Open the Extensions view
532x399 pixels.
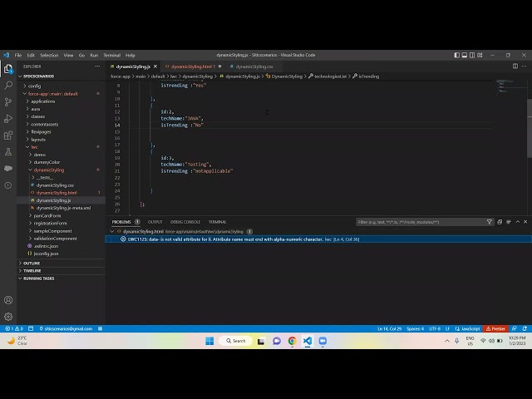(8, 135)
